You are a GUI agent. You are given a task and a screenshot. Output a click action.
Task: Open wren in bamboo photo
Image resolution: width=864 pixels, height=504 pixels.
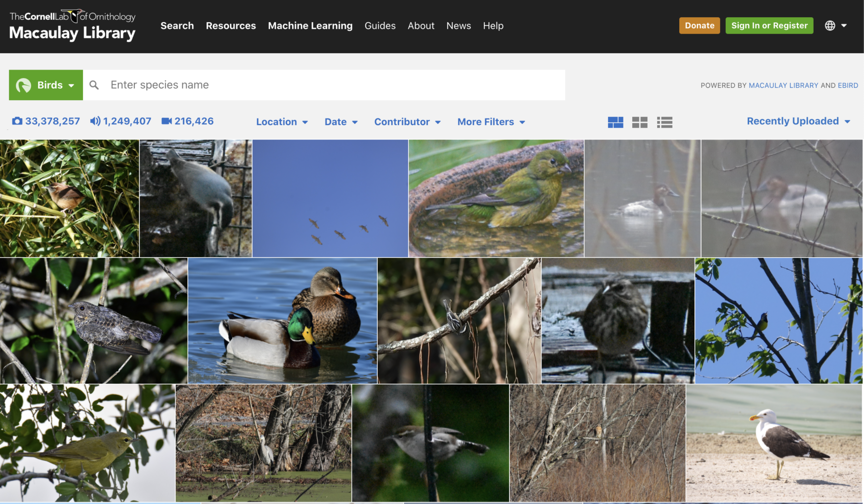pos(70,199)
